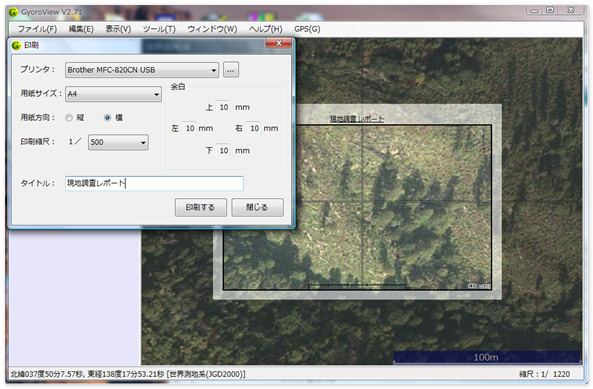Open the A4 paper size dropdown
Screen dimensions: 593x389
point(113,94)
